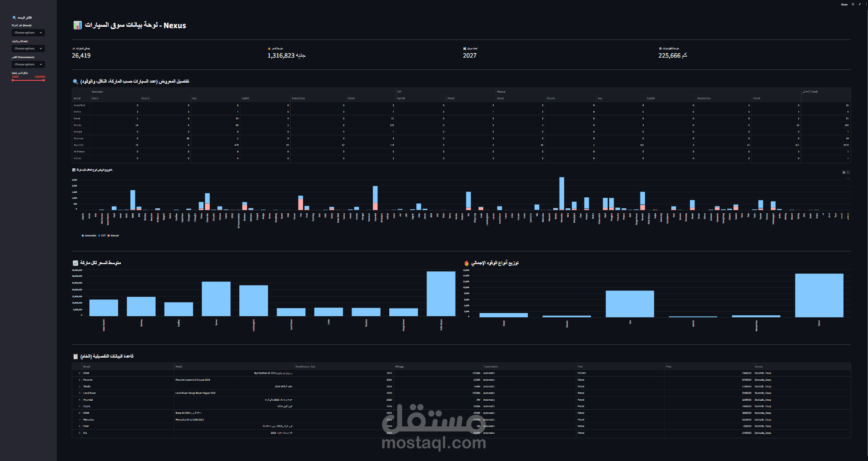Click the car icon above إجمالي السيارات
Image resolution: width=868 pixels, height=461 pixels.
[x=73, y=48]
